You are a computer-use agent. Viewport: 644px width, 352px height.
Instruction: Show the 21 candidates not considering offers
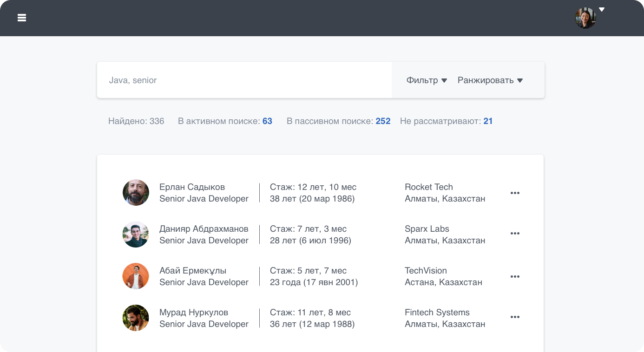tap(488, 121)
